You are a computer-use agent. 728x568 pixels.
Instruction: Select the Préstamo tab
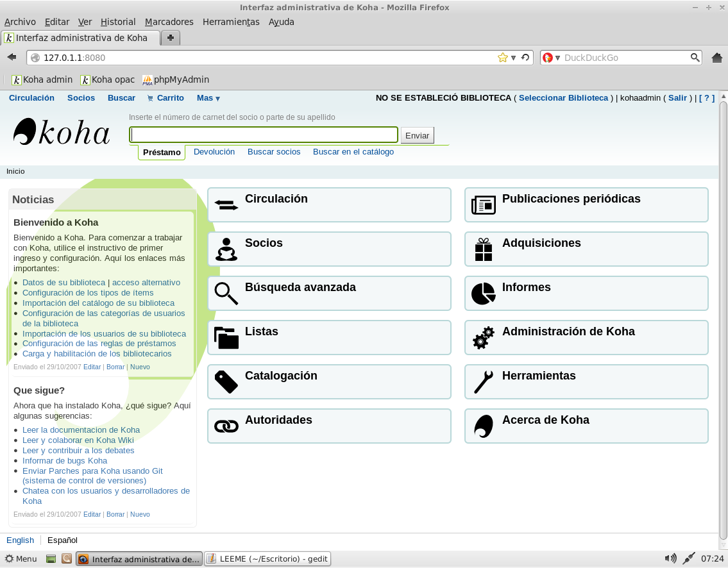tap(162, 152)
